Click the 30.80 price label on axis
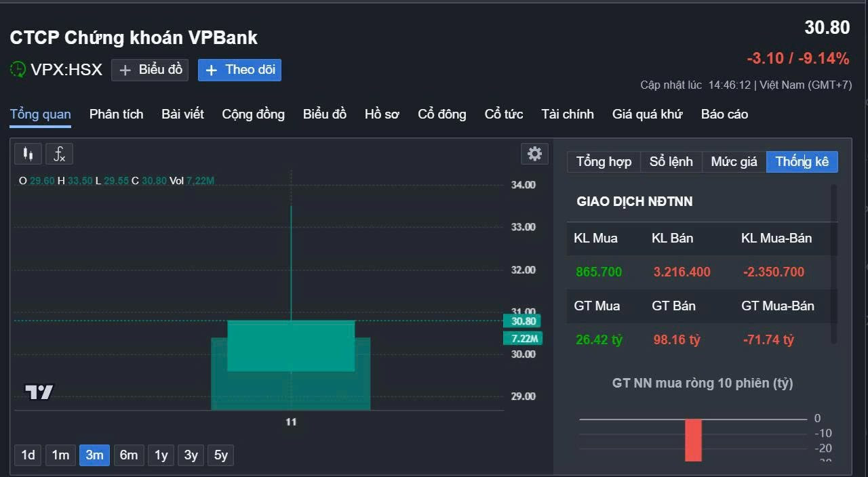Viewport: 868px width, 477px height. click(523, 321)
